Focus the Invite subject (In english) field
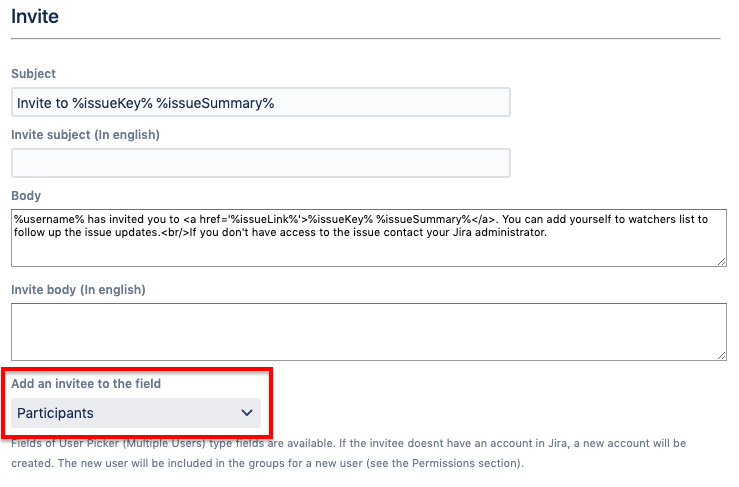The height and width of the screenshot is (487, 739). coord(260,163)
